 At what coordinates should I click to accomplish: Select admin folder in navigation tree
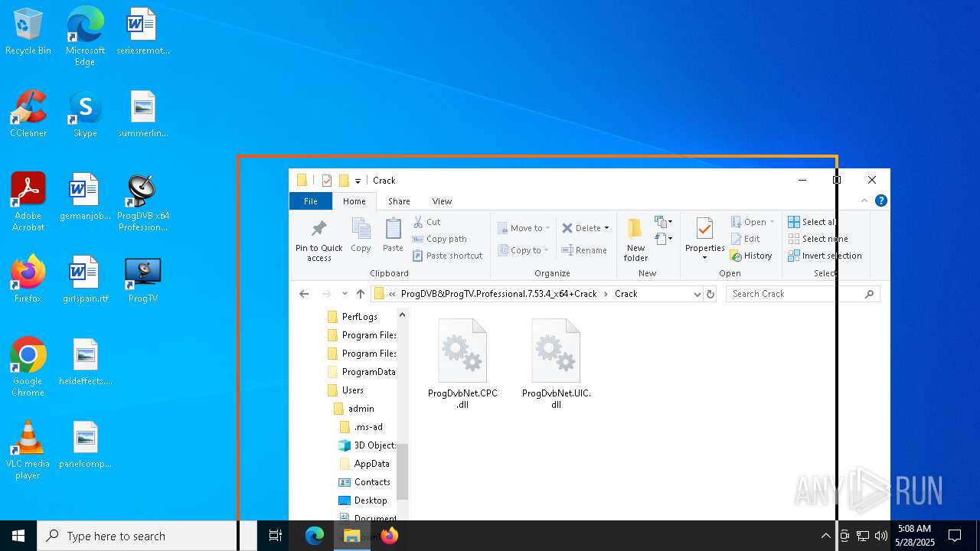354,409
